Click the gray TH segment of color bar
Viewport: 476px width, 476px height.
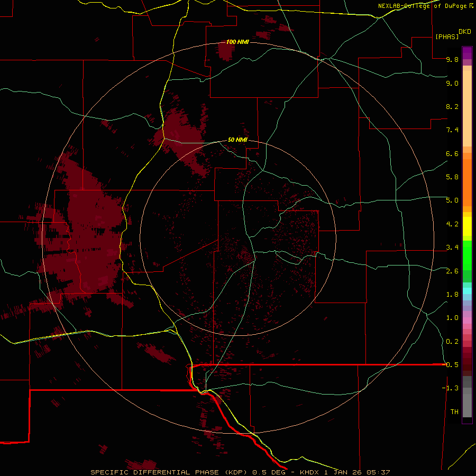click(x=467, y=405)
